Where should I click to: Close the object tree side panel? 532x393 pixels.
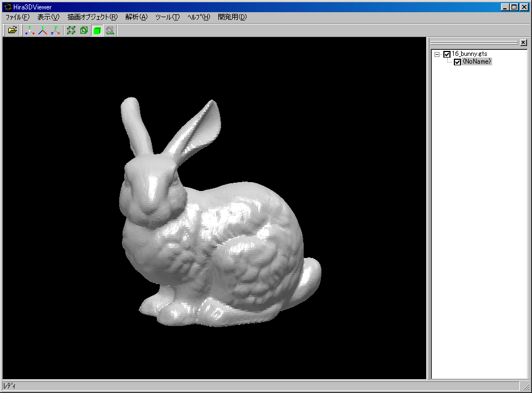click(x=524, y=43)
